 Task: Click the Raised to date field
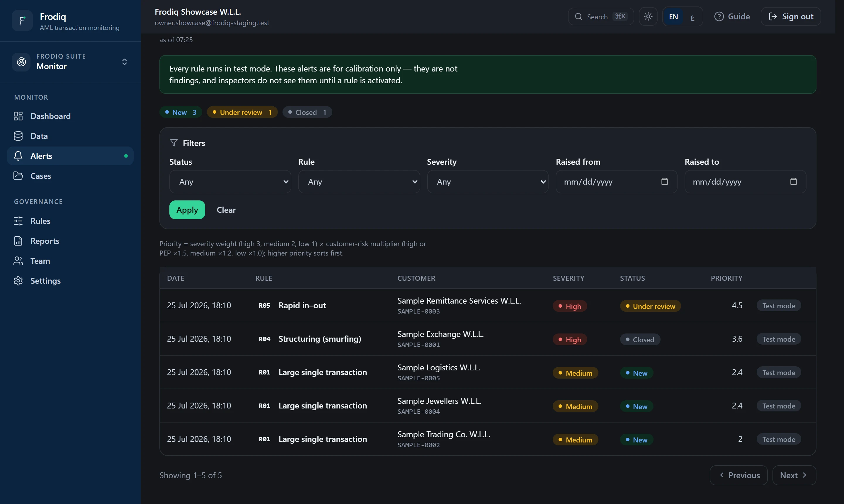coord(745,182)
